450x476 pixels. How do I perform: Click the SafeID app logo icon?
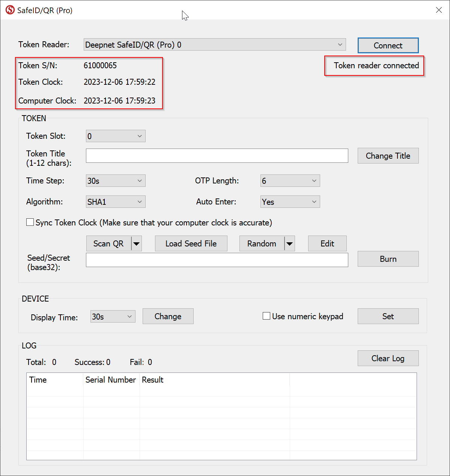click(x=10, y=10)
